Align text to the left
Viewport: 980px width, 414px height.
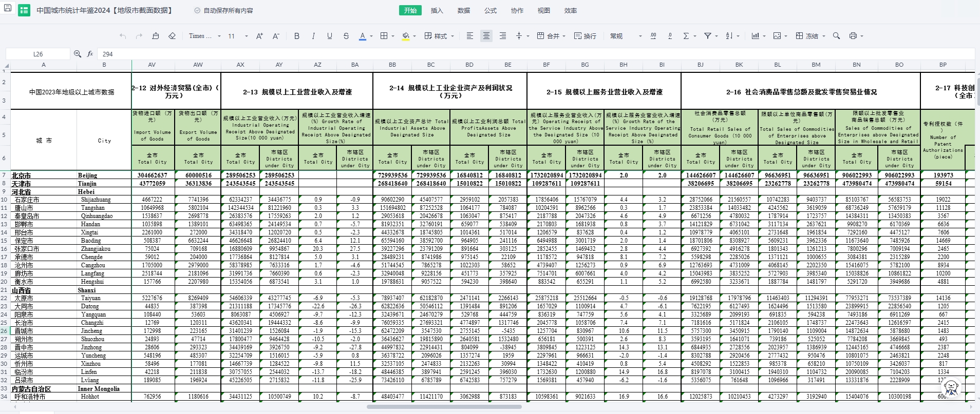pyautogui.click(x=470, y=36)
